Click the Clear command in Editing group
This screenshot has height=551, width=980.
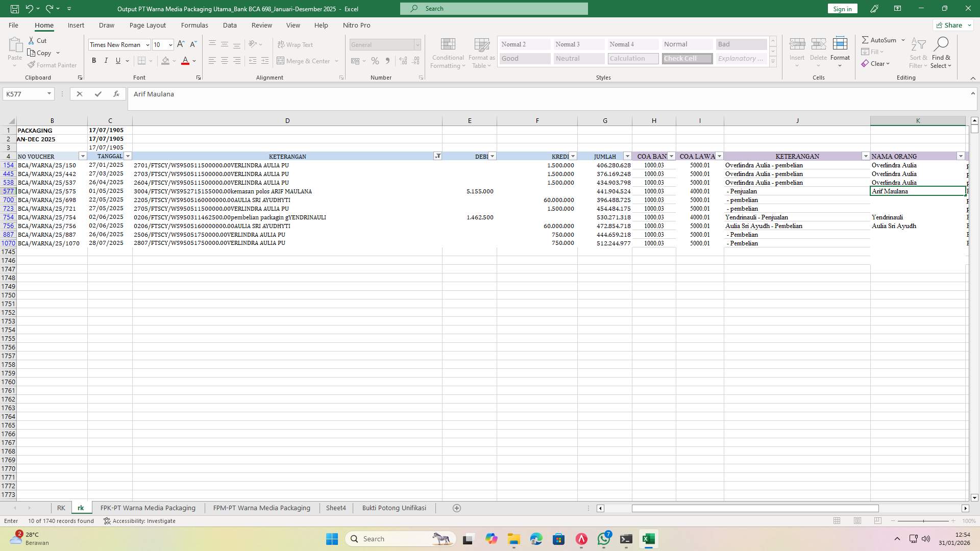point(877,63)
